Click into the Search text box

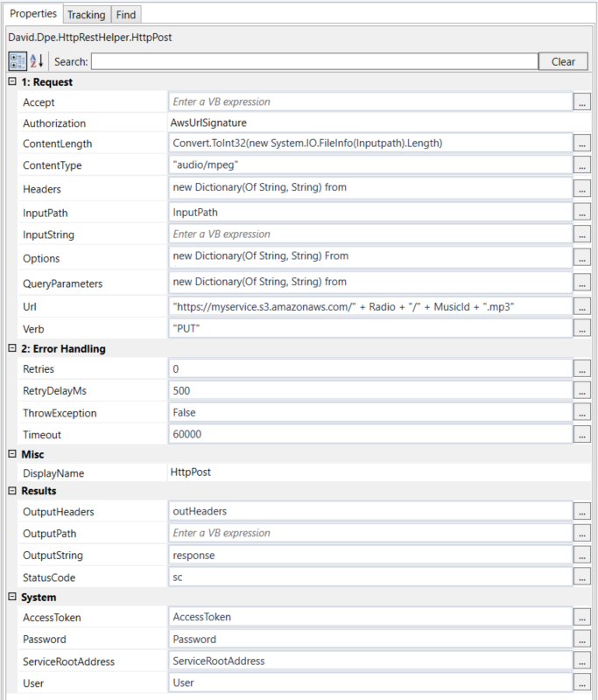(x=314, y=61)
